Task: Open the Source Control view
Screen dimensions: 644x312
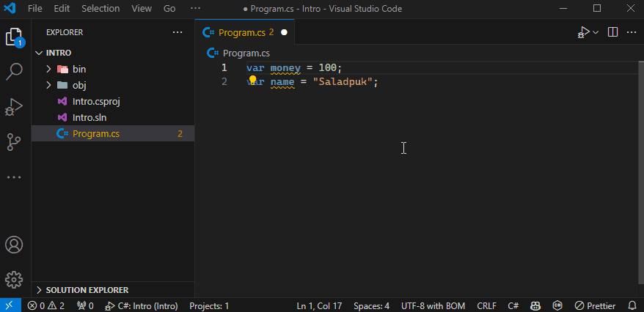Action: 14,142
